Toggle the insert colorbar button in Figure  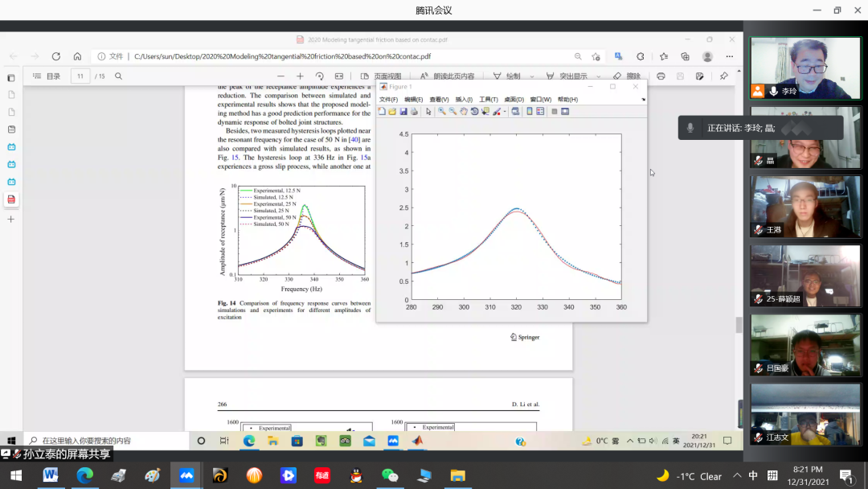pos(530,112)
